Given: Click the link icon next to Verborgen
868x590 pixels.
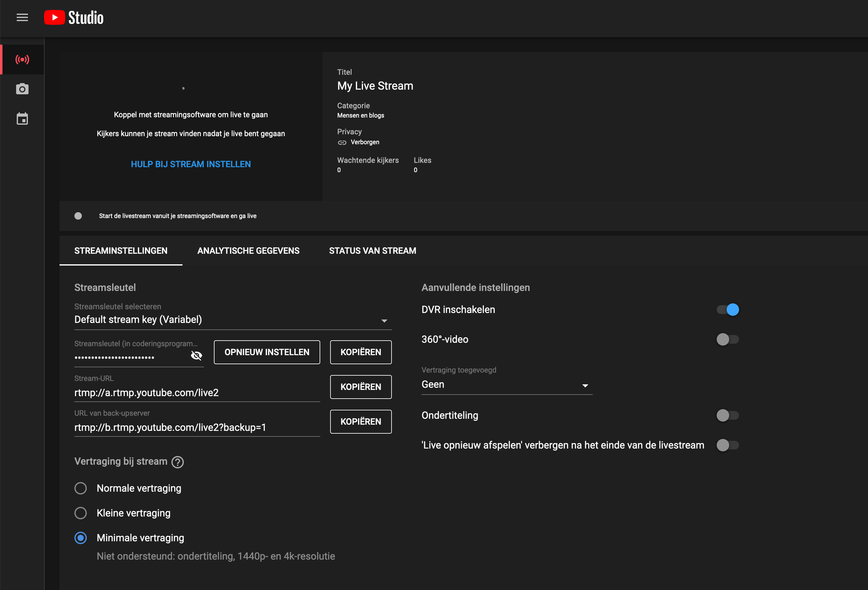Looking at the screenshot, I should [342, 142].
